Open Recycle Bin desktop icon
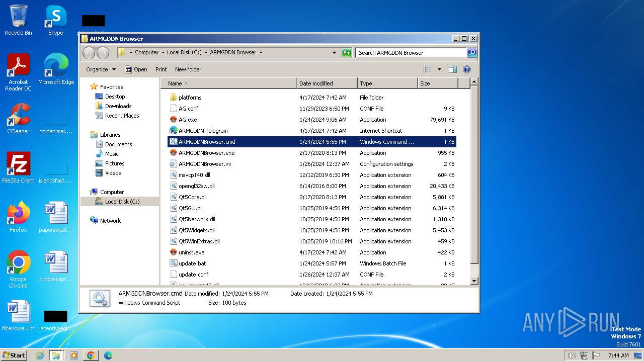Screen dimensions: 644x362 (18, 20)
